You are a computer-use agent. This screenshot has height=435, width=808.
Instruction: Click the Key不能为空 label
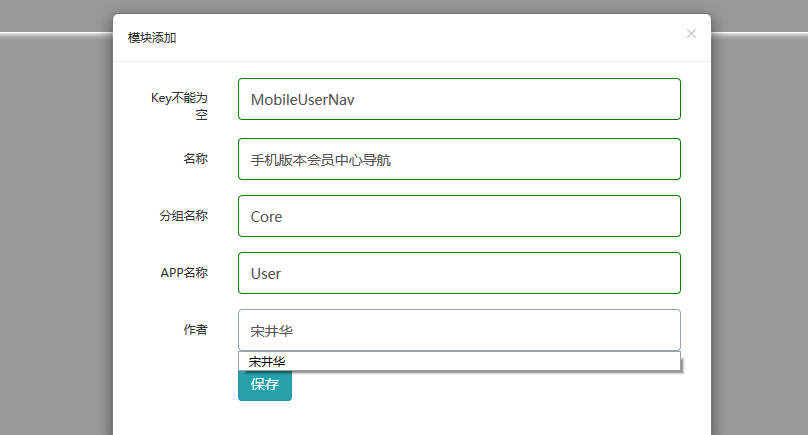click(x=179, y=106)
